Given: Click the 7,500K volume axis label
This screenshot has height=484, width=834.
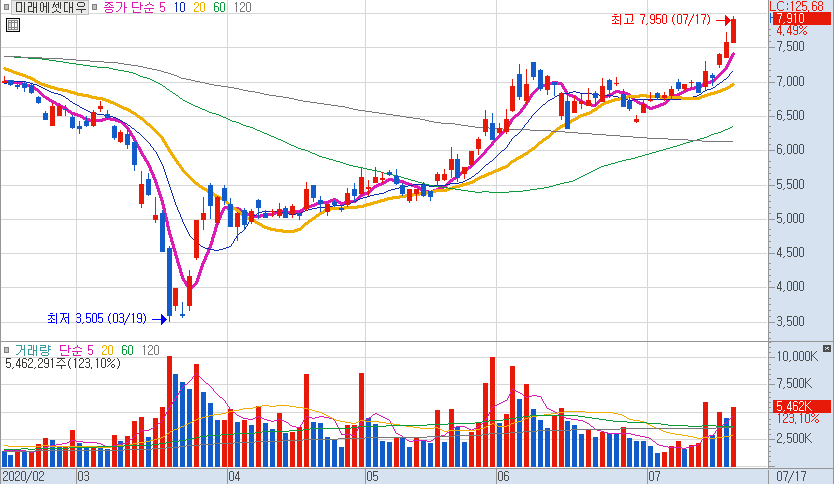Looking at the screenshot, I should (794, 383).
